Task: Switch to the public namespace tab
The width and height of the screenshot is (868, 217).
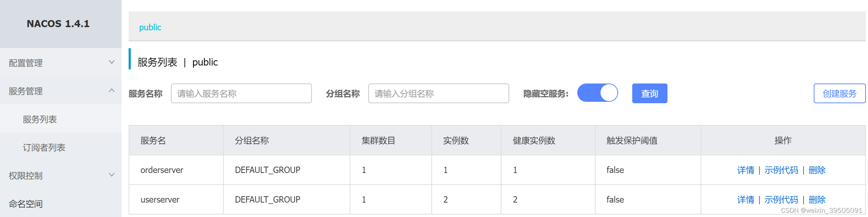Action: point(150,27)
